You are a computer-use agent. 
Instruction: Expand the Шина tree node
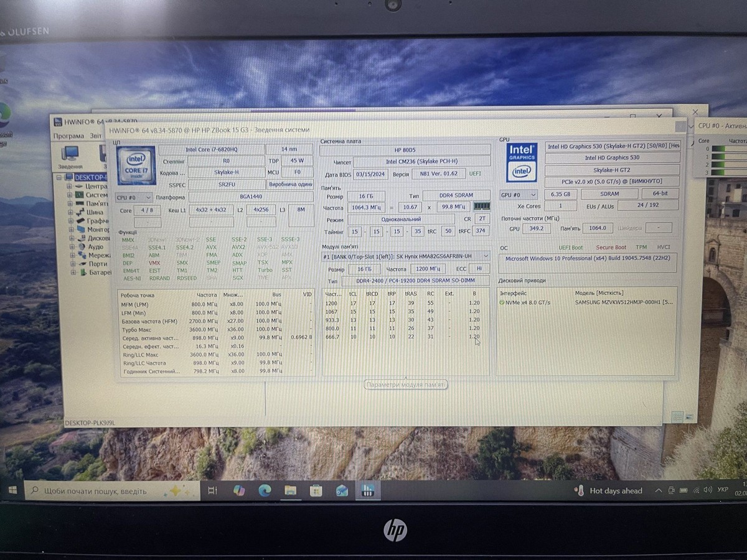coord(70,212)
